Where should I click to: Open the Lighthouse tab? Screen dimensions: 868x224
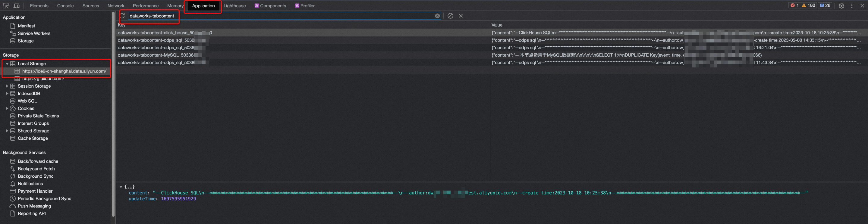coord(234,6)
